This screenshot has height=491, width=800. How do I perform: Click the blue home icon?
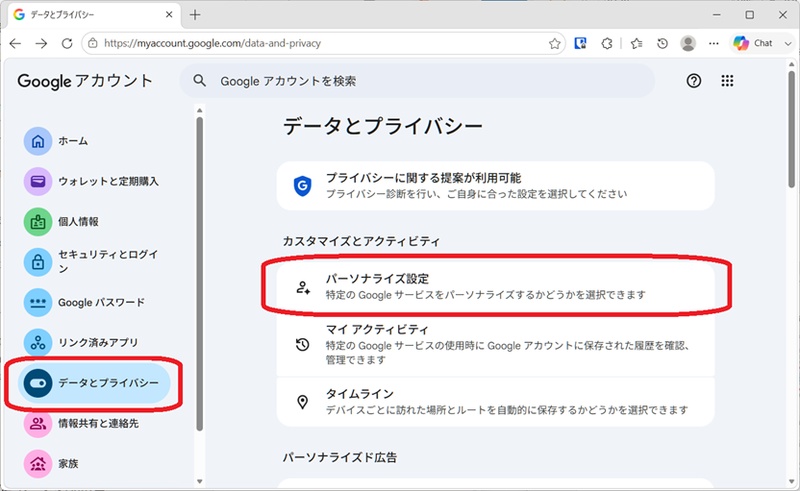38,141
